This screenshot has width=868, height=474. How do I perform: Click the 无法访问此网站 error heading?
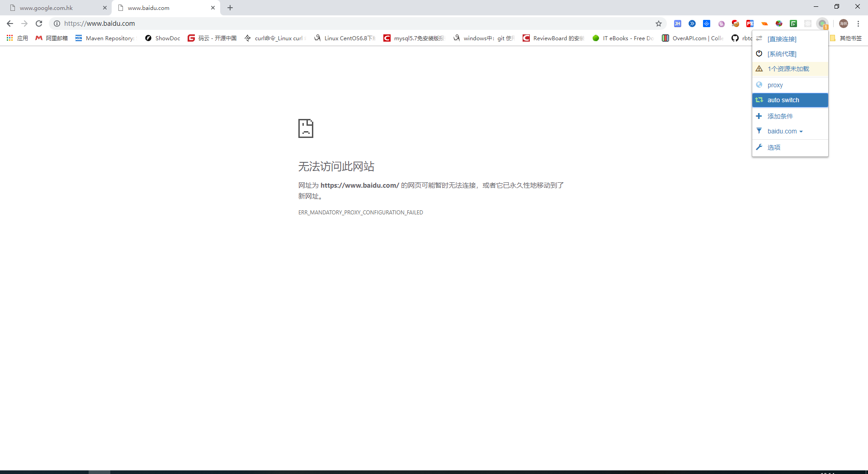coord(336,166)
